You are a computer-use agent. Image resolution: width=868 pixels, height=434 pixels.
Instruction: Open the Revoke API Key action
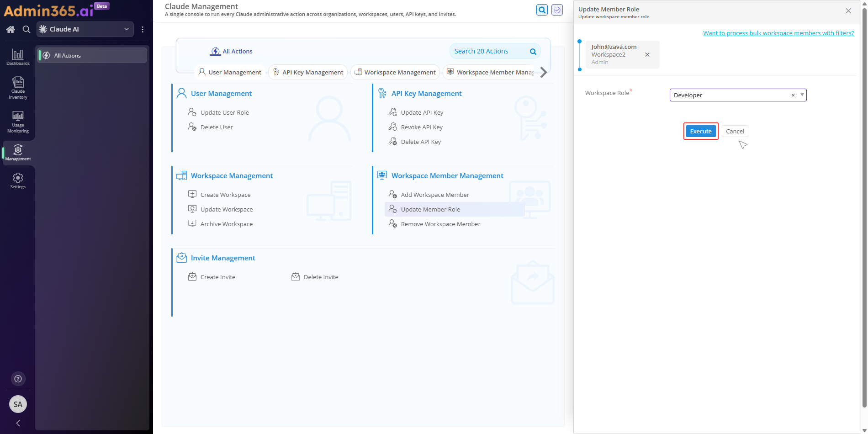(422, 127)
